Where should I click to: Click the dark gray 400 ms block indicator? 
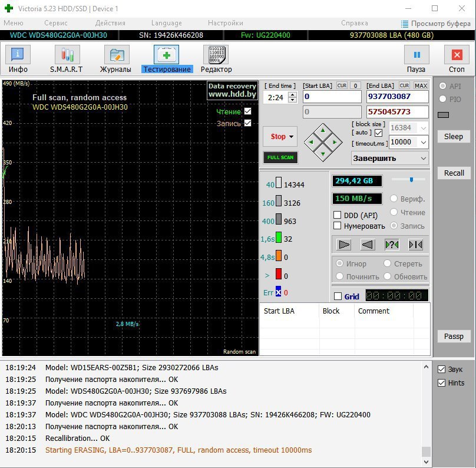279,219
